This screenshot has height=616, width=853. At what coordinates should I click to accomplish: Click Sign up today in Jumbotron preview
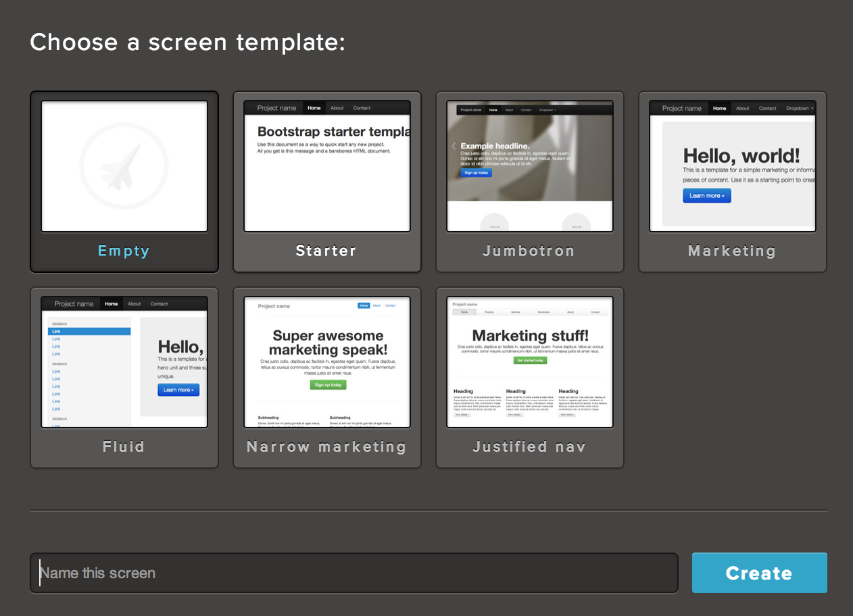[x=476, y=172]
